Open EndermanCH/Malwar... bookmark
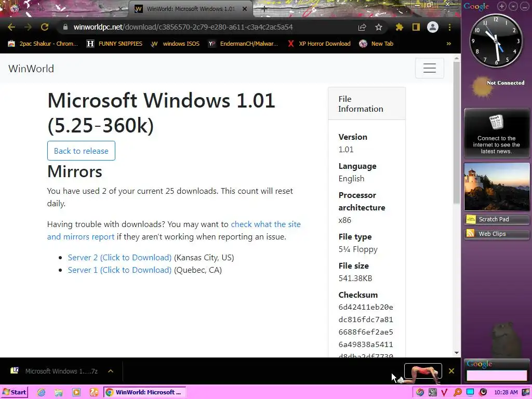Image resolution: width=532 pixels, height=399 pixels. tap(243, 44)
